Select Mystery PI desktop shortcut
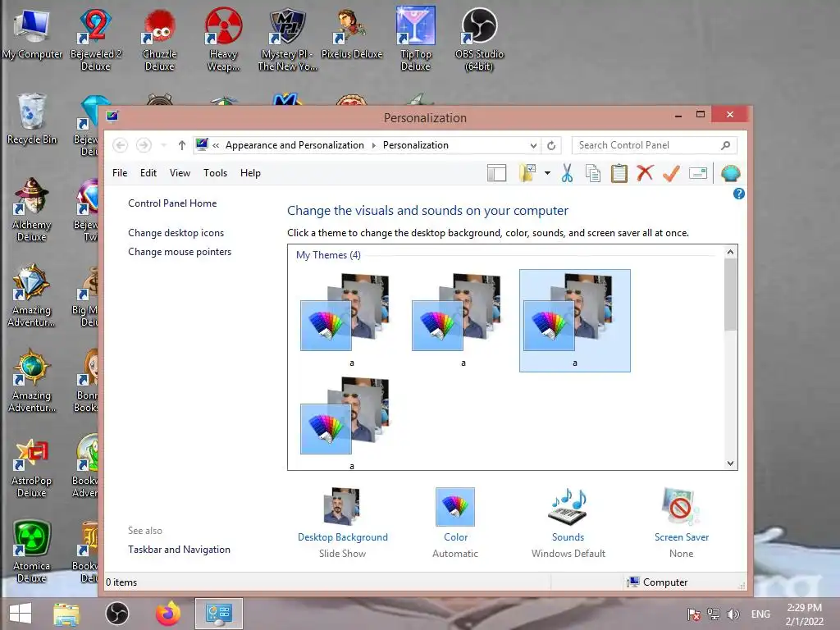 [288, 39]
